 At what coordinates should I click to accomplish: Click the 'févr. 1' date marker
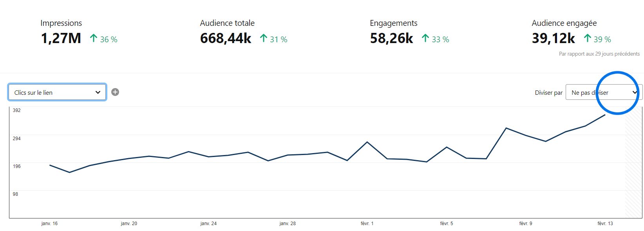click(x=367, y=224)
